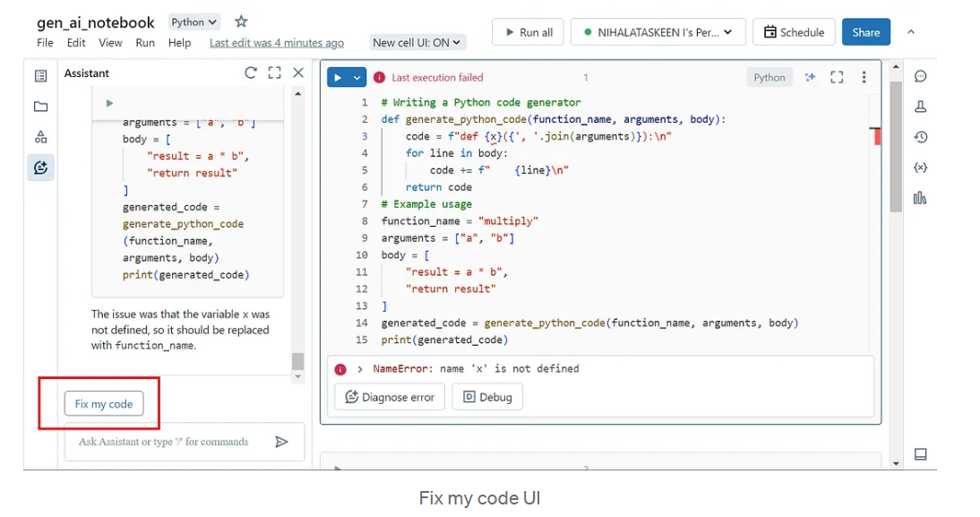
Task: Open the AI assistant sparkle icon in the cell
Action: [x=810, y=77]
